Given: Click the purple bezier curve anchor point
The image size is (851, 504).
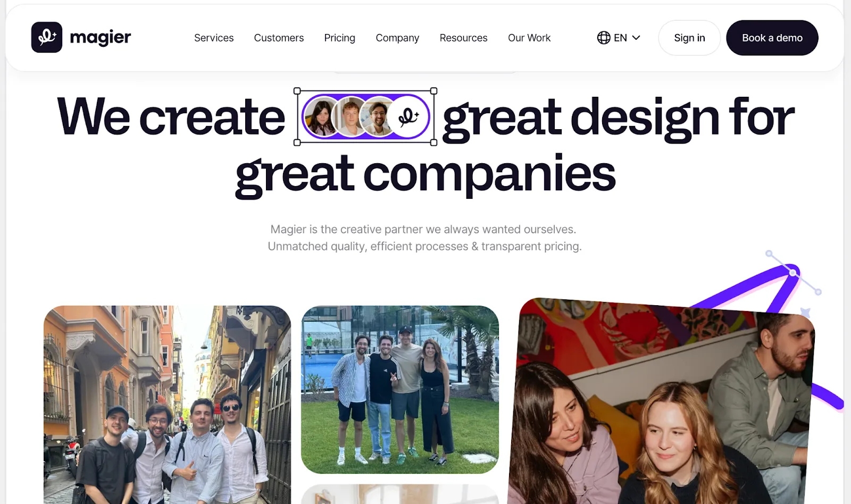Looking at the screenshot, I should coord(793,273).
